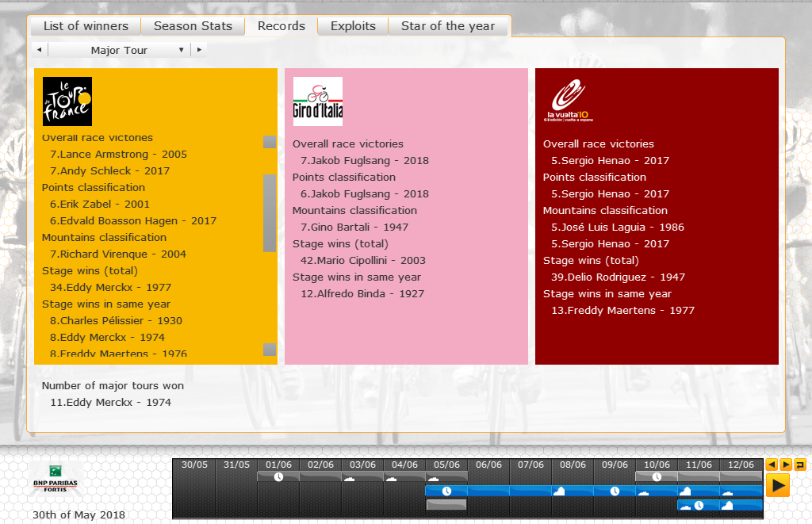Viewport: 812px width, 524px height.
Task: Click next arrow right of Major Tour
Action: point(198,50)
